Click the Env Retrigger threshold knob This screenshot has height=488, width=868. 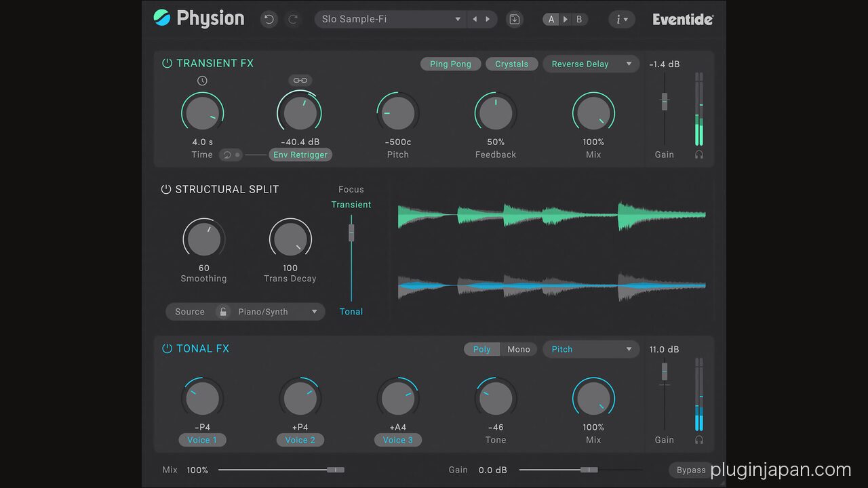(300, 113)
